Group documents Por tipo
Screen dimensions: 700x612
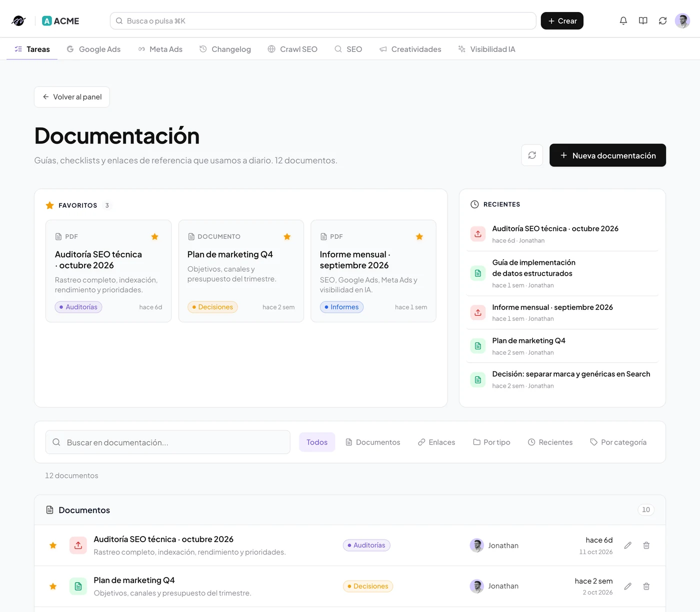click(x=491, y=442)
